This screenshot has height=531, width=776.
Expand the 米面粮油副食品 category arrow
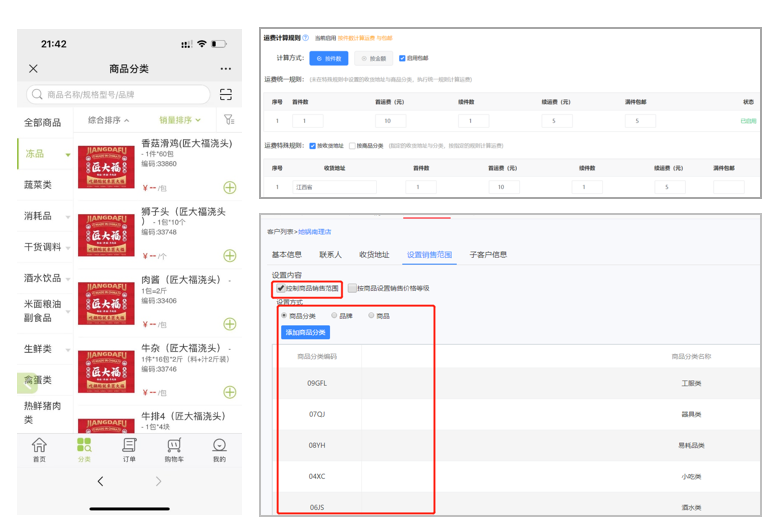click(x=68, y=311)
